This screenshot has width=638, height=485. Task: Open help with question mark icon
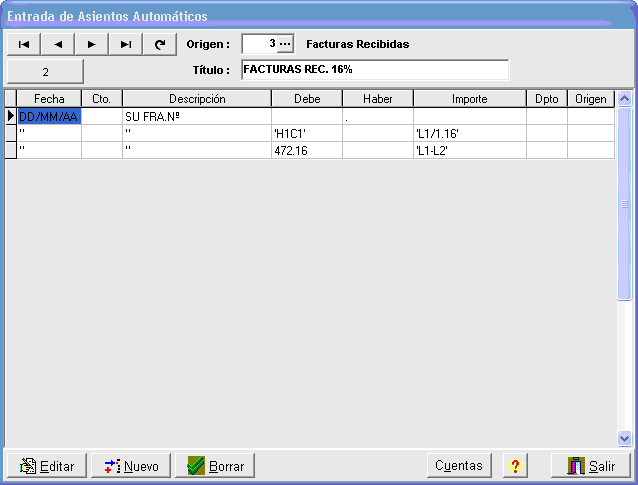515,466
